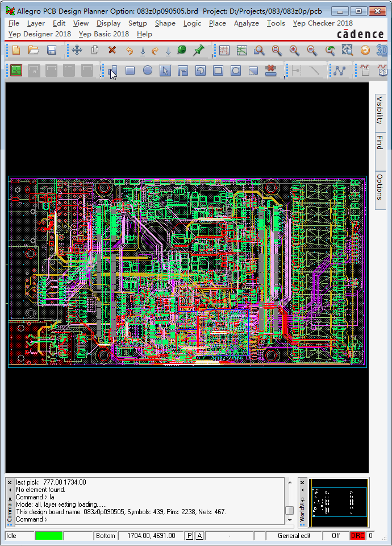Viewport: 392px width, 546px height.
Task: Click the green pushpin icon
Action: (199, 50)
